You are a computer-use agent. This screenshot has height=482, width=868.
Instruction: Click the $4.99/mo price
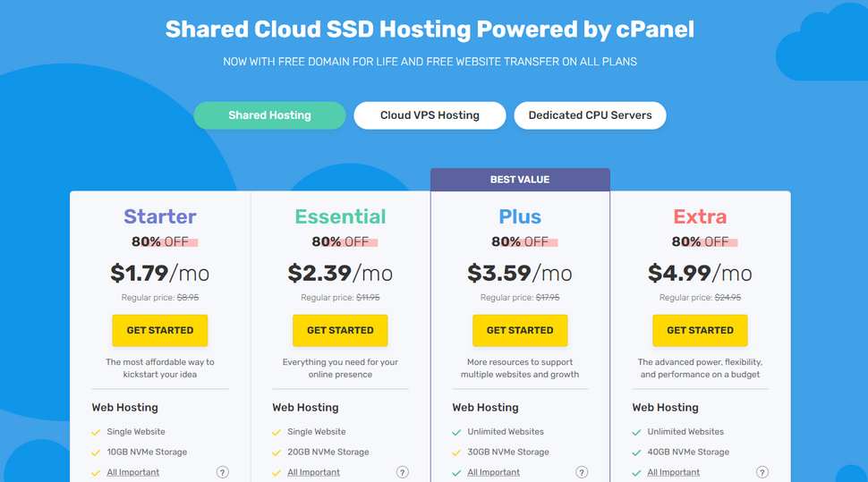700,273
